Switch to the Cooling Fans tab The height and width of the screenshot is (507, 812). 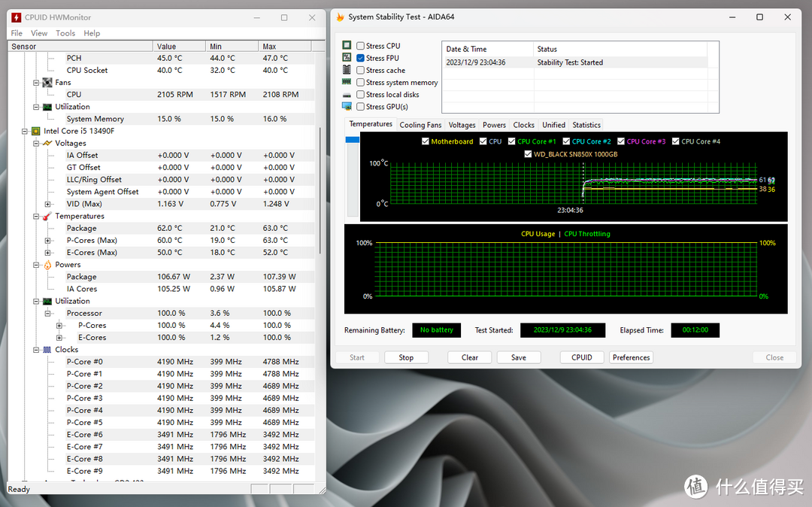click(x=420, y=125)
